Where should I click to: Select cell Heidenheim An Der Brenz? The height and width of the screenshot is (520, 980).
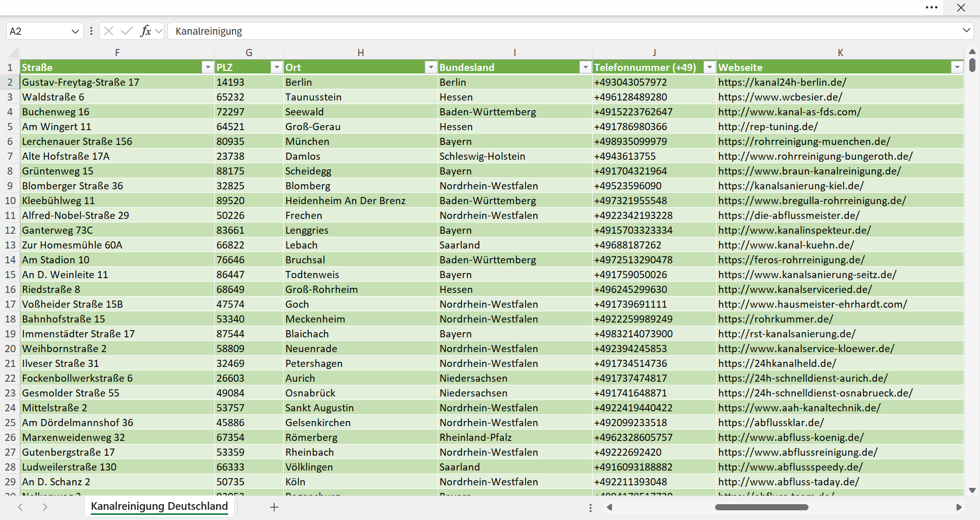coord(360,201)
